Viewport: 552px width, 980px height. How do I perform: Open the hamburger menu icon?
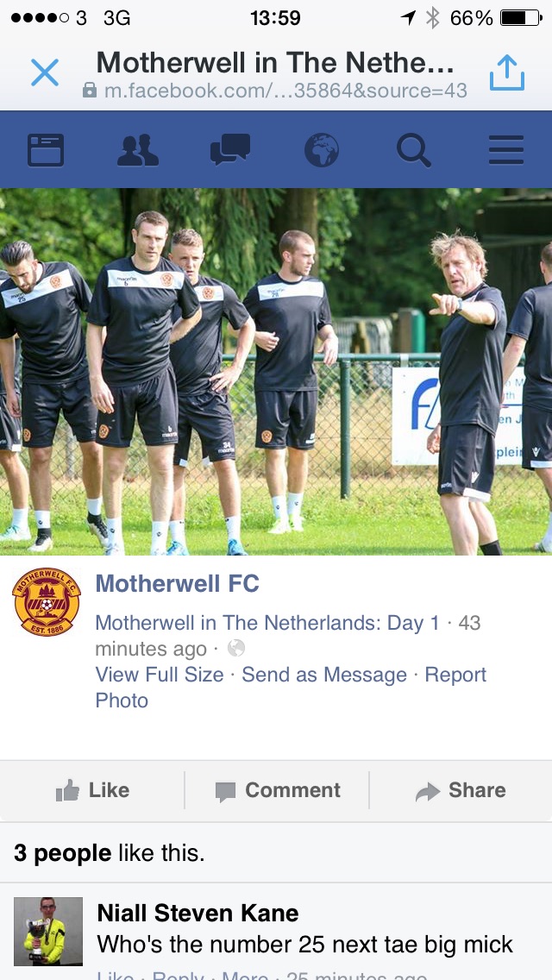tap(505, 150)
